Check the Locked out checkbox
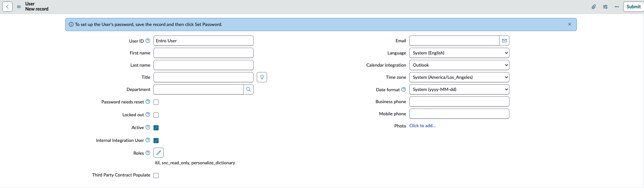Screen dimensions: 644x188 (156, 115)
